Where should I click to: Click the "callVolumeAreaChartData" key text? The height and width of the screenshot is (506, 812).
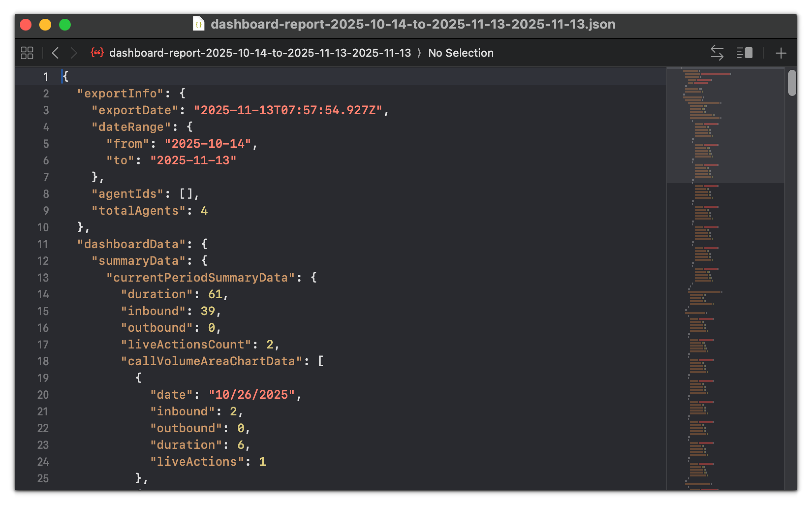coord(211,362)
